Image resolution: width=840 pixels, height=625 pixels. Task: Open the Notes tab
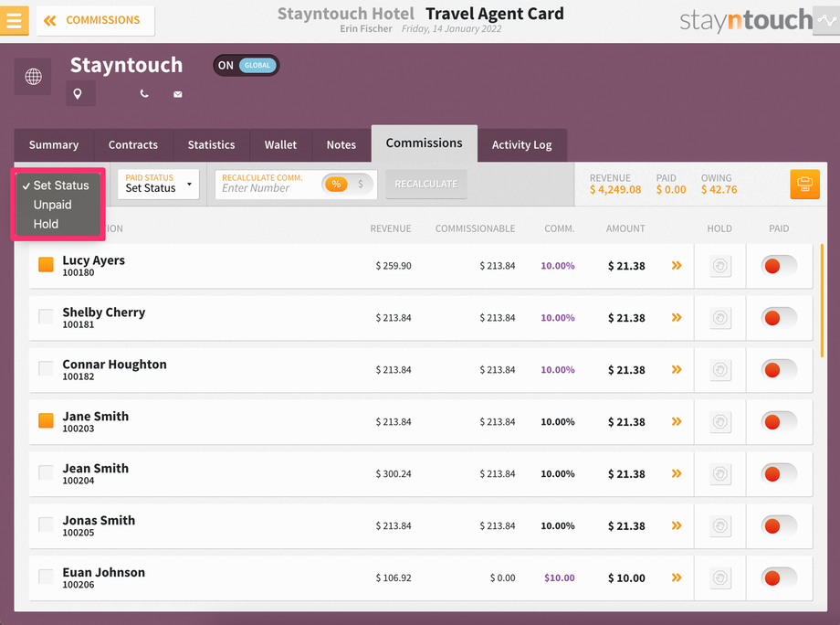point(341,144)
